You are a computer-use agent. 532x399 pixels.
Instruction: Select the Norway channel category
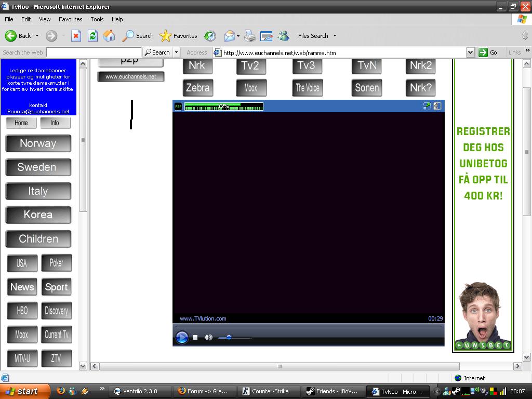pyautogui.click(x=38, y=143)
